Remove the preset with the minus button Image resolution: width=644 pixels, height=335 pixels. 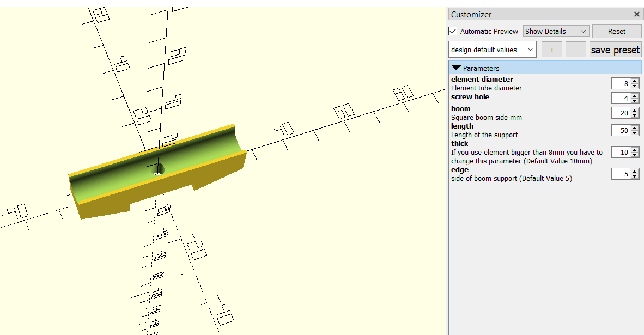point(575,50)
